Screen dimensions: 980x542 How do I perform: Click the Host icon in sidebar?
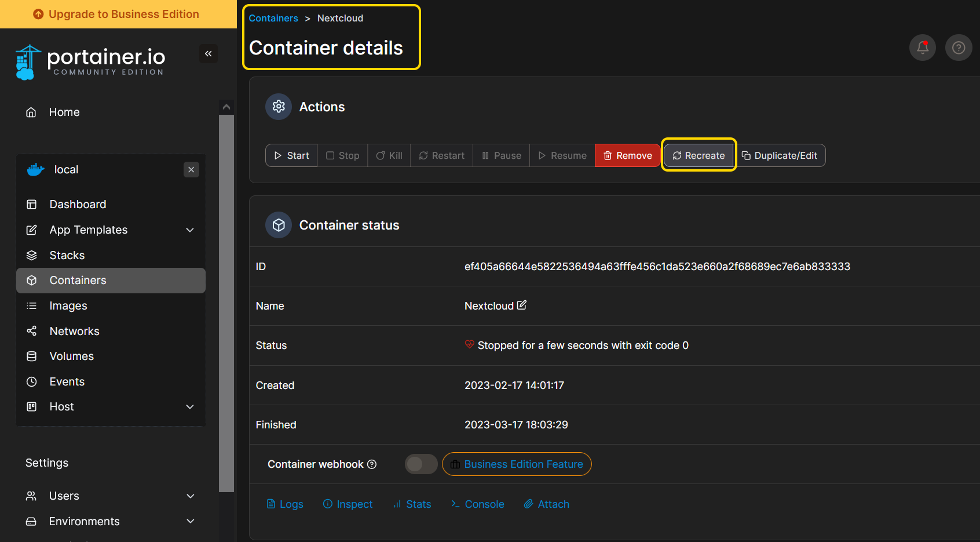pos(32,407)
